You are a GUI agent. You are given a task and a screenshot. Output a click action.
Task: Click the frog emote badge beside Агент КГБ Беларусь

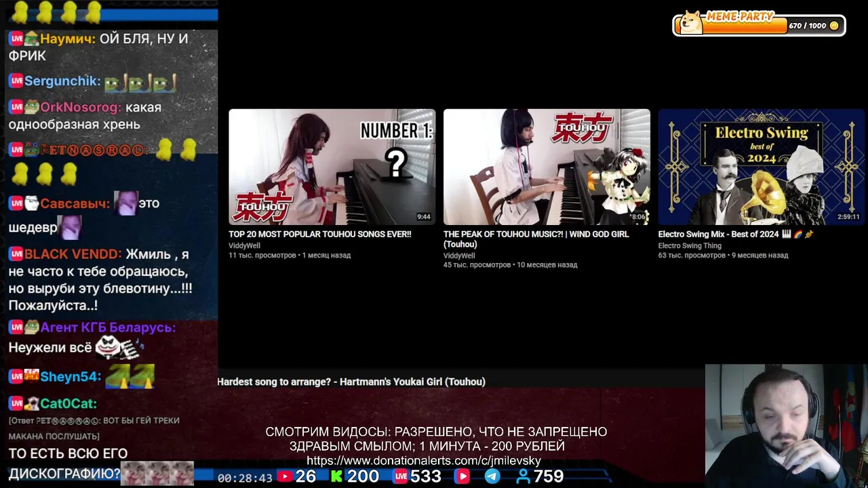(32, 327)
